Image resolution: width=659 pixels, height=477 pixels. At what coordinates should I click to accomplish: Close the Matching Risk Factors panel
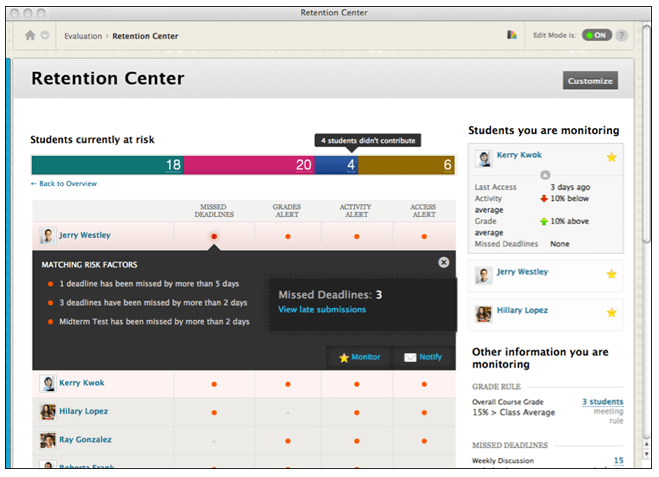(x=443, y=263)
